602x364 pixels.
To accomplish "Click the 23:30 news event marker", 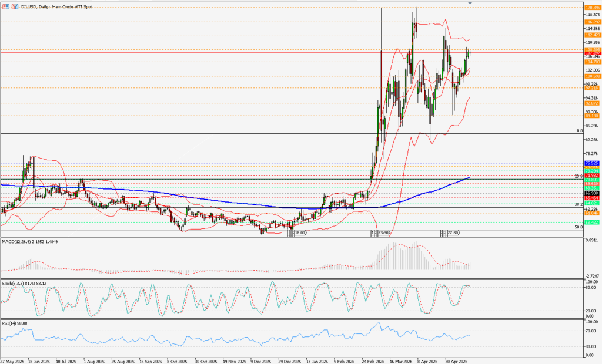I will coord(383,233).
